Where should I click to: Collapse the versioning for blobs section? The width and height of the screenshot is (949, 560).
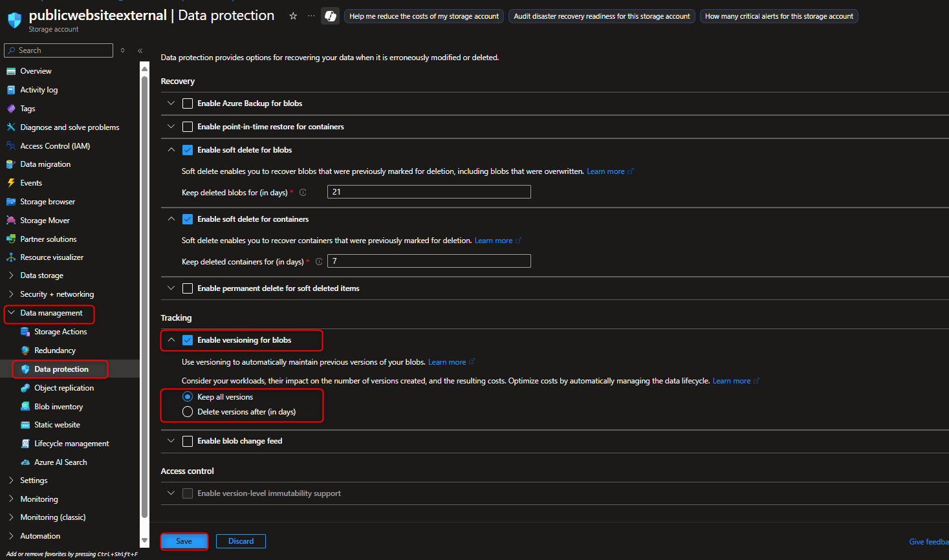pos(171,340)
